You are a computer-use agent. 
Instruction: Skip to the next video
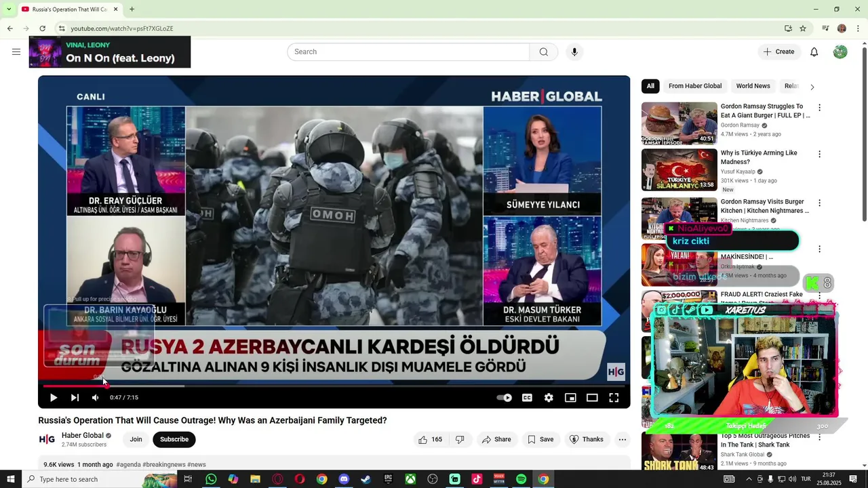point(75,398)
